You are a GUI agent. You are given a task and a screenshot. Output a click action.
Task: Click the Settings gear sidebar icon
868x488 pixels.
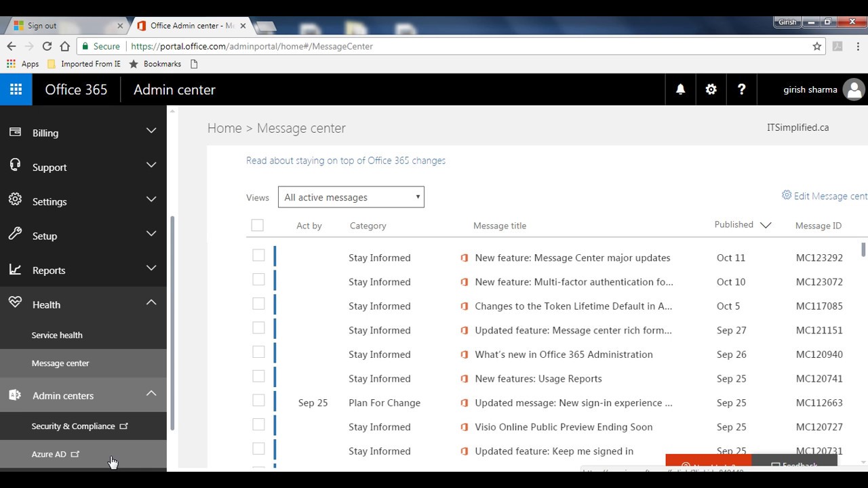tap(15, 199)
